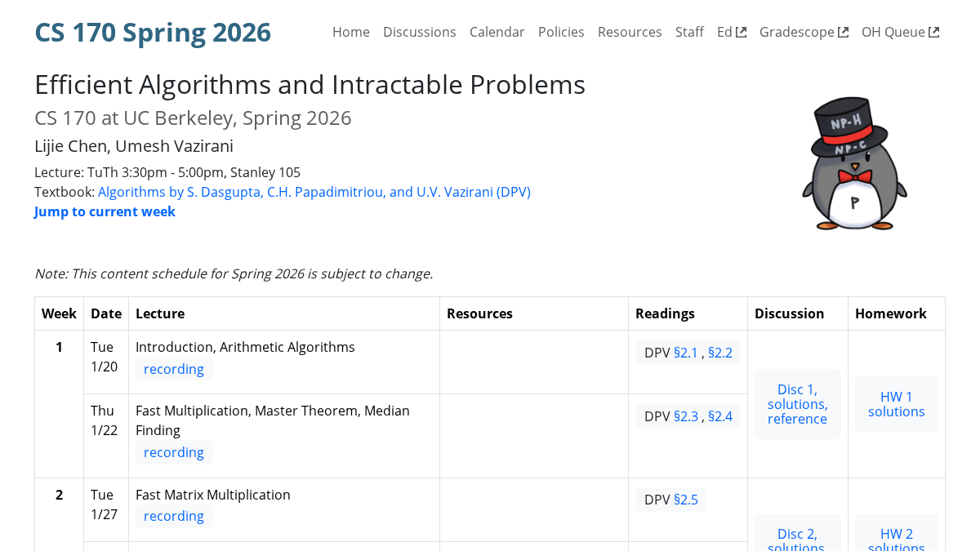Open recording for Fast Matrix Multiplication lecture
The image size is (980, 551).
point(174,516)
